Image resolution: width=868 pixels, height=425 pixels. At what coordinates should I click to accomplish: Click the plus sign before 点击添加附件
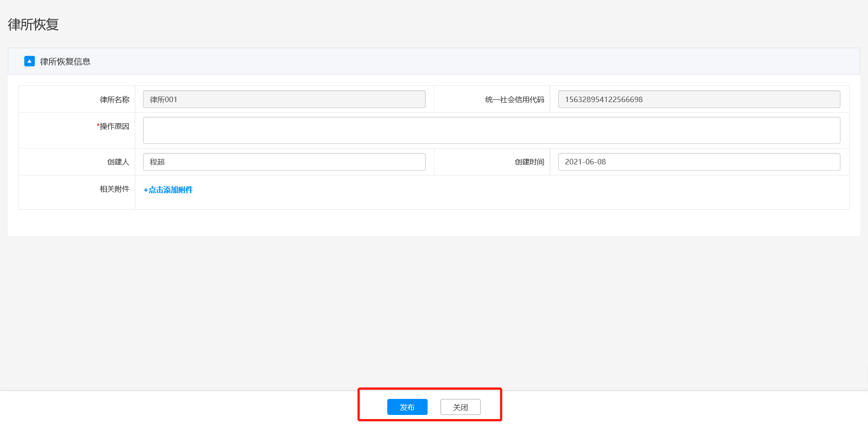[146, 190]
